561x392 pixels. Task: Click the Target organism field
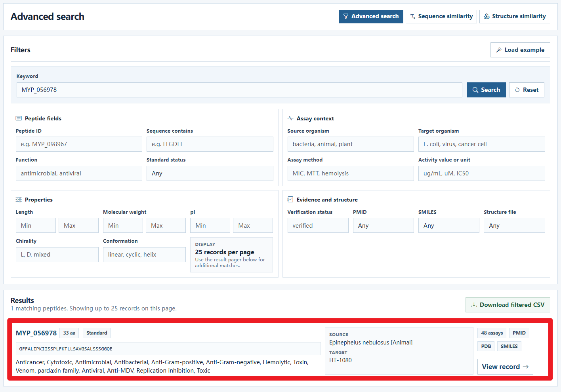coord(481,144)
